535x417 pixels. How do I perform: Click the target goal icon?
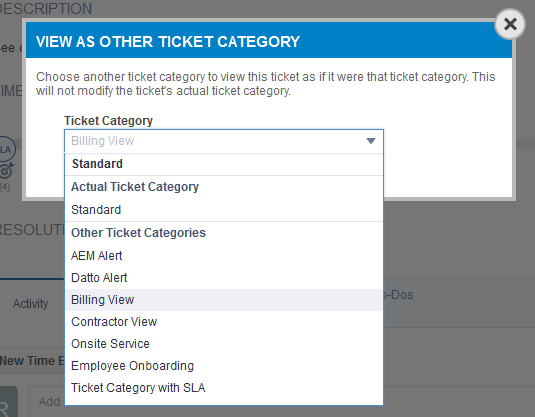click(6, 171)
